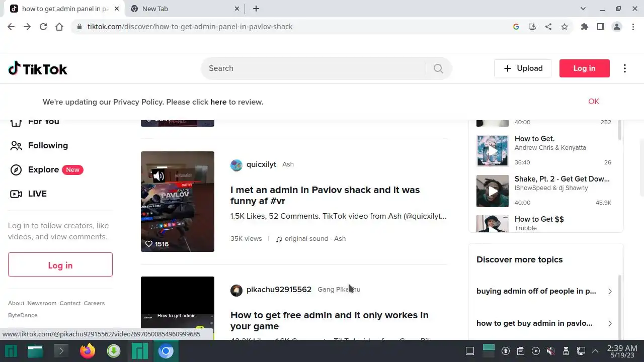Click the music tracks list scrollbar
This screenshot has width=644, height=362.
click(620, 131)
